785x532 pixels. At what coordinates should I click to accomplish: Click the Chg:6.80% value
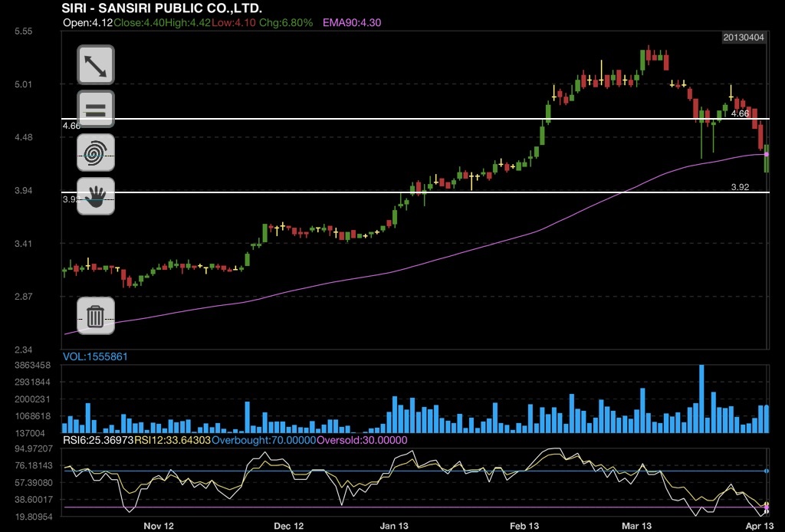pyautogui.click(x=286, y=22)
